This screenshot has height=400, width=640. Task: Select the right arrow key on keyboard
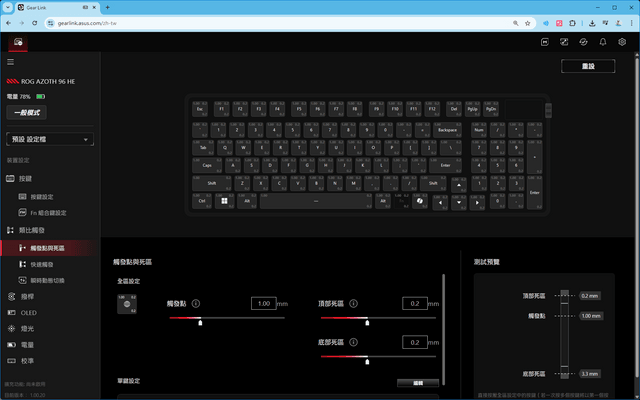click(x=477, y=202)
